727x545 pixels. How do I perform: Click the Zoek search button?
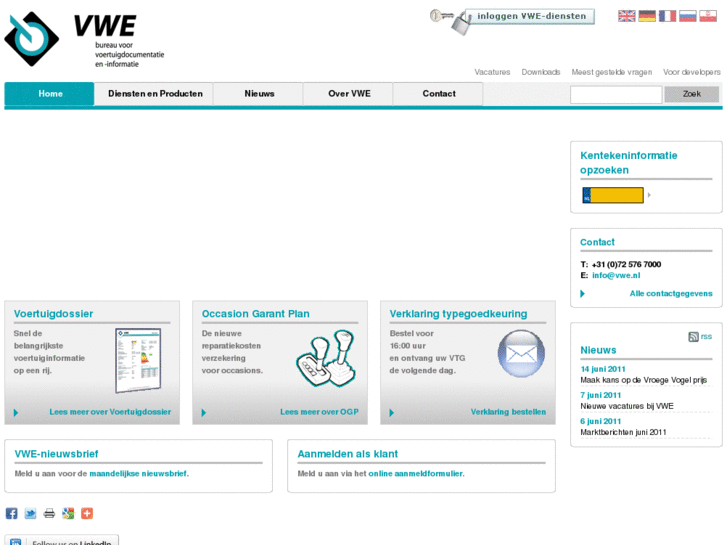point(691,94)
